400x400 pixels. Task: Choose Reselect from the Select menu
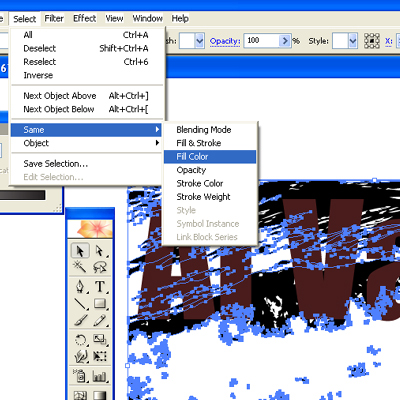coord(86,62)
